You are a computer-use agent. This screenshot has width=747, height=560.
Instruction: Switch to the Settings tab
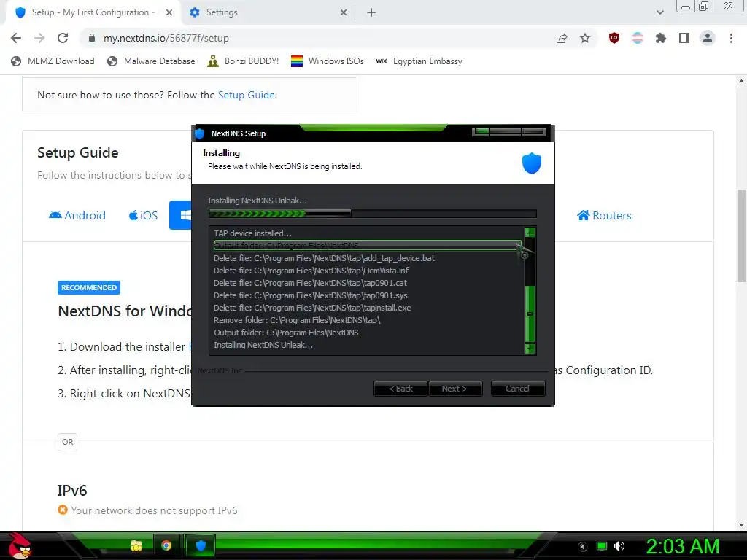[267, 12]
